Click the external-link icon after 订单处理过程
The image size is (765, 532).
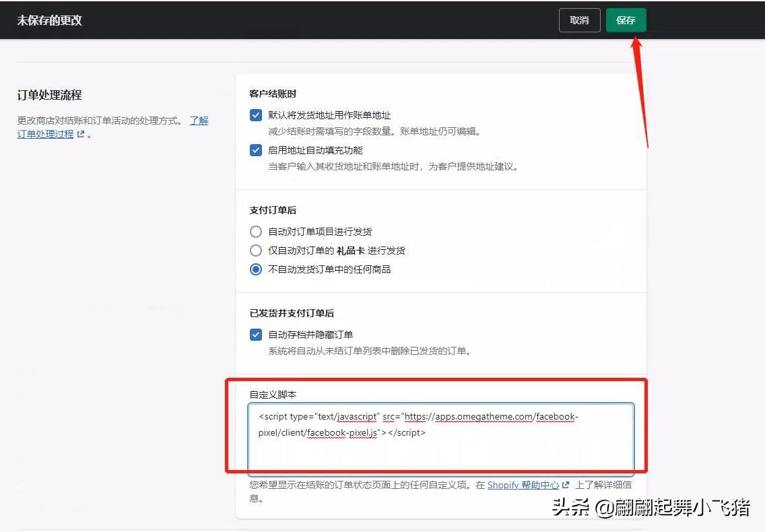79,134
